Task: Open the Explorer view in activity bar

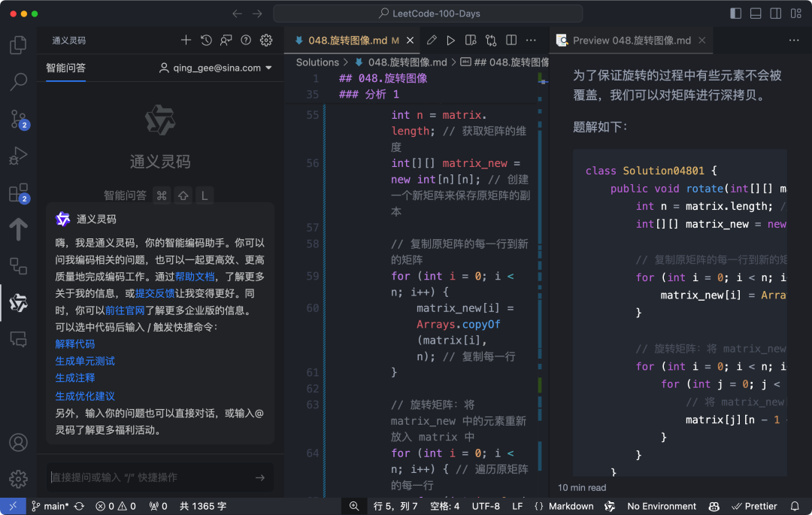Action: [x=18, y=44]
